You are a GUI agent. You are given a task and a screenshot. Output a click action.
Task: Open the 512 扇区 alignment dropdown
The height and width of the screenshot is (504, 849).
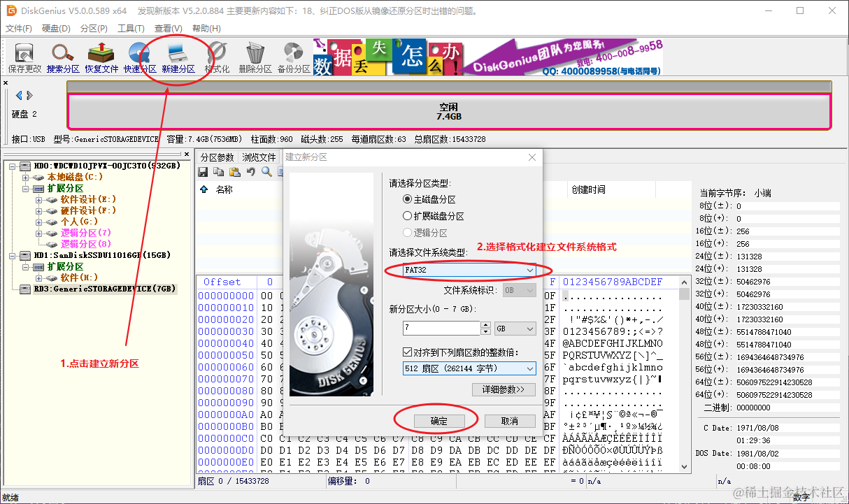pyautogui.click(x=469, y=368)
